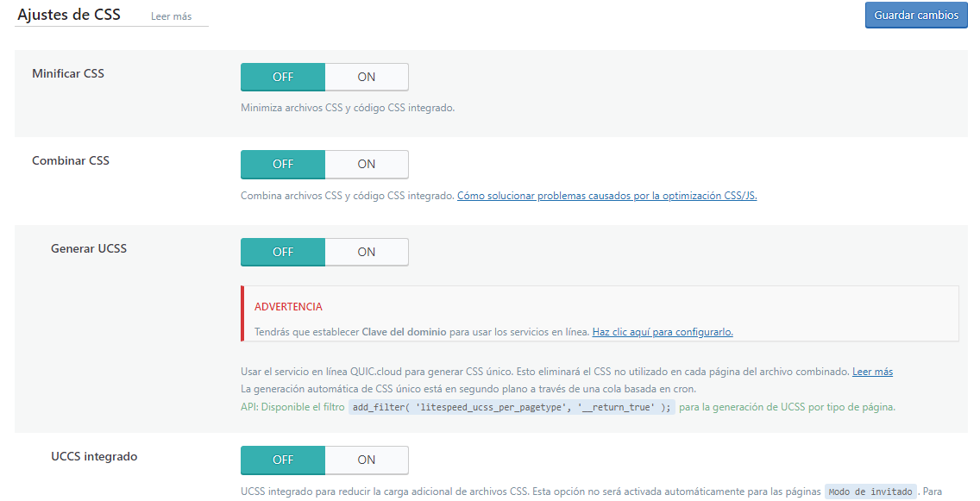Turn on Combinar CSS
The width and height of the screenshot is (980, 501).
tap(366, 164)
